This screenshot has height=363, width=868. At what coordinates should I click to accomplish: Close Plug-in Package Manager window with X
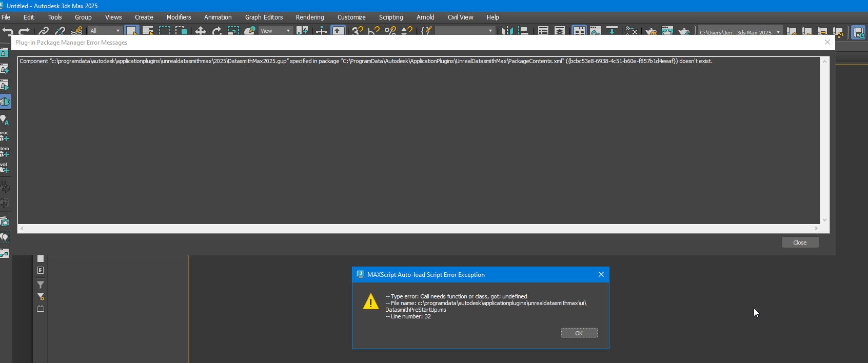pyautogui.click(x=827, y=42)
